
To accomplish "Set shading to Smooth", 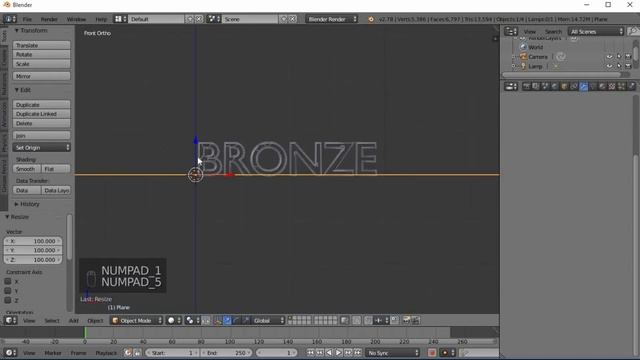I will click(x=27, y=169).
